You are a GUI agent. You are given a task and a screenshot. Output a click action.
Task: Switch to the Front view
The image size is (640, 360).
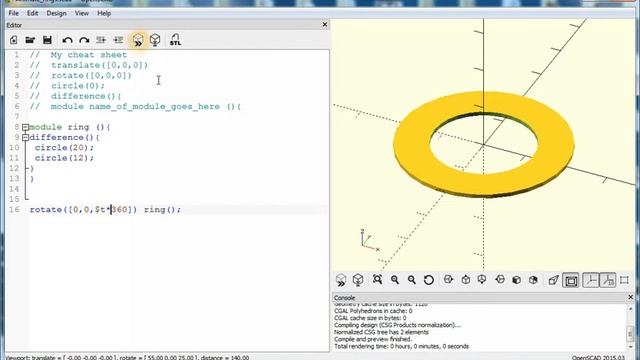click(x=516, y=280)
